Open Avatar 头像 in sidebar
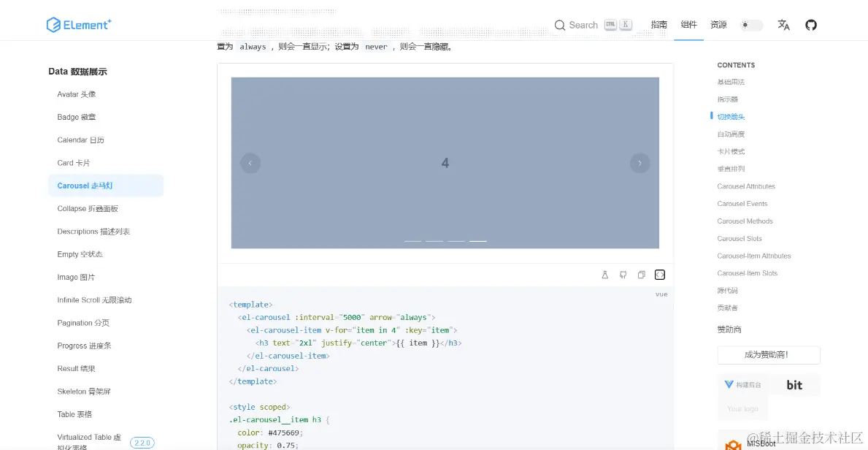The image size is (868, 450). coord(77,94)
